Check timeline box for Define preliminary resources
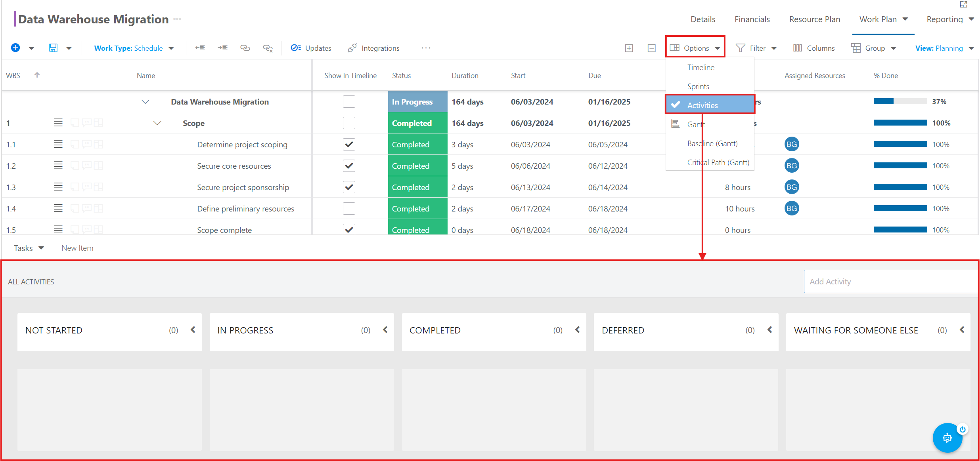This screenshot has width=980, height=461. [x=349, y=209]
